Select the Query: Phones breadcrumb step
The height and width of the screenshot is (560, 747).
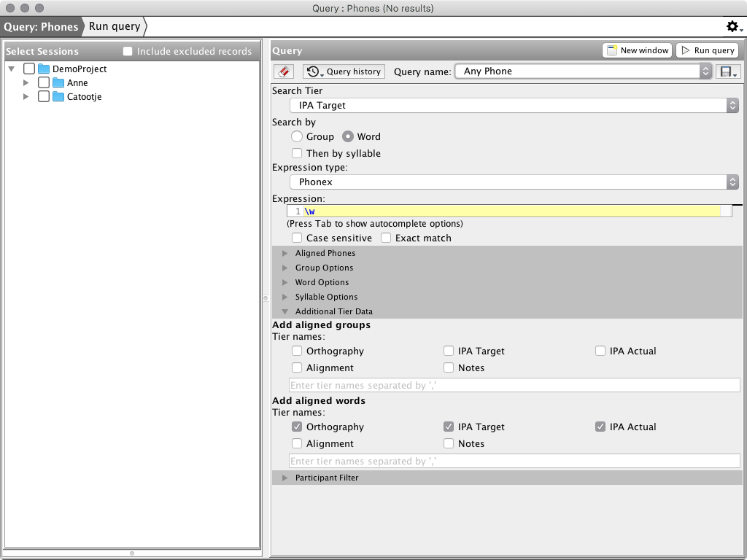coord(41,26)
